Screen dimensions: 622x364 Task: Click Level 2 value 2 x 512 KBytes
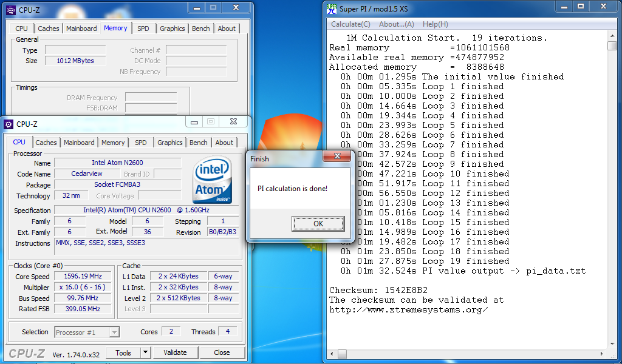pyautogui.click(x=179, y=298)
